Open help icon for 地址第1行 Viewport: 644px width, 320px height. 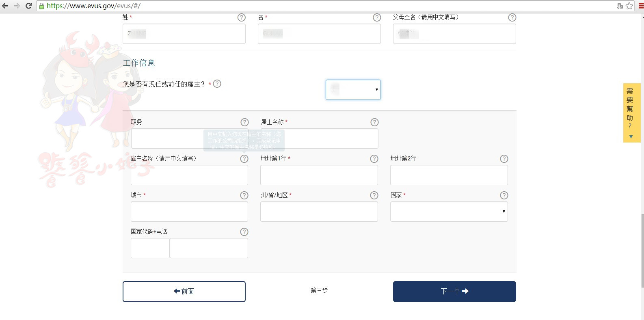(x=374, y=159)
